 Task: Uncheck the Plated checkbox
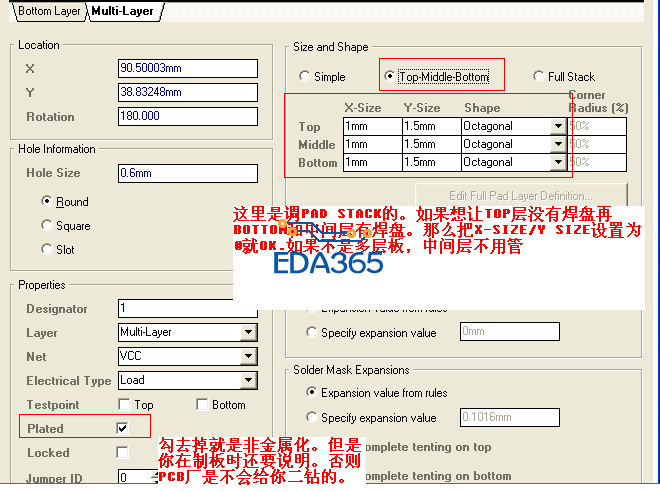(x=122, y=428)
